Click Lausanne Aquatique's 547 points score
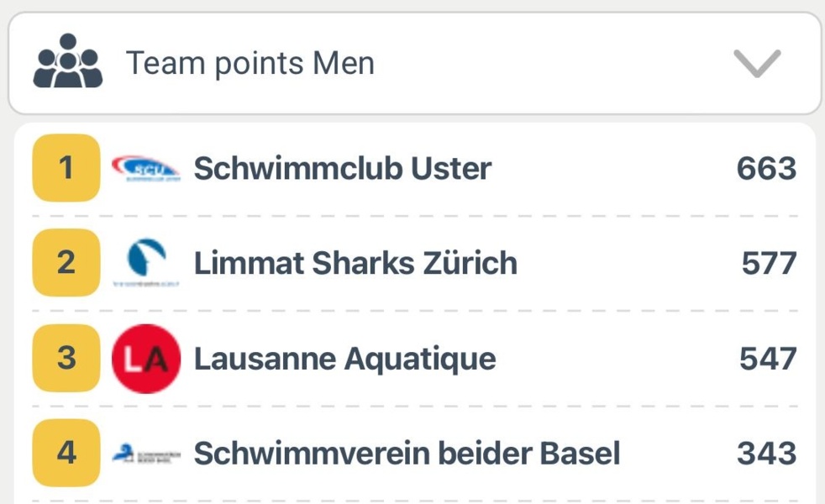 [x=768, y=360]
